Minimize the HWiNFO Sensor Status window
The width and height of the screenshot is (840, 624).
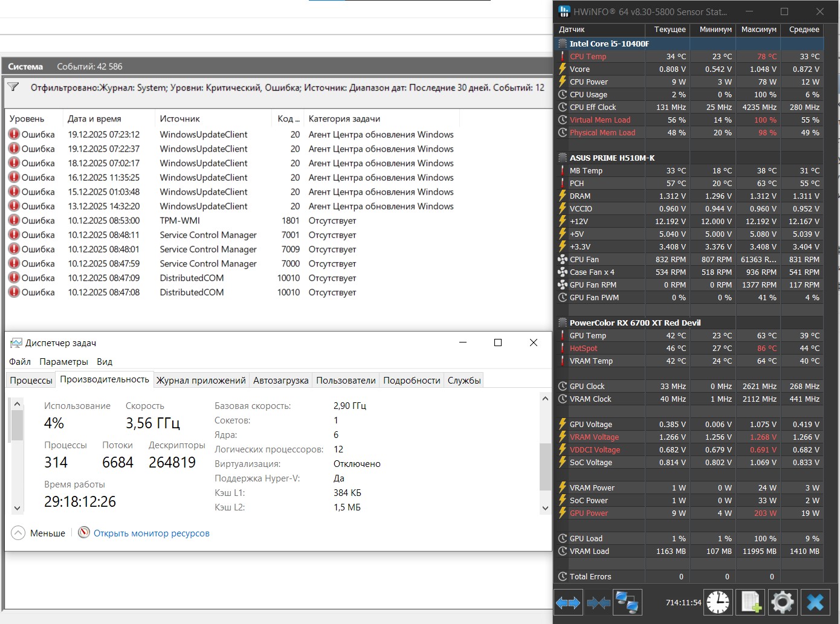749,11
